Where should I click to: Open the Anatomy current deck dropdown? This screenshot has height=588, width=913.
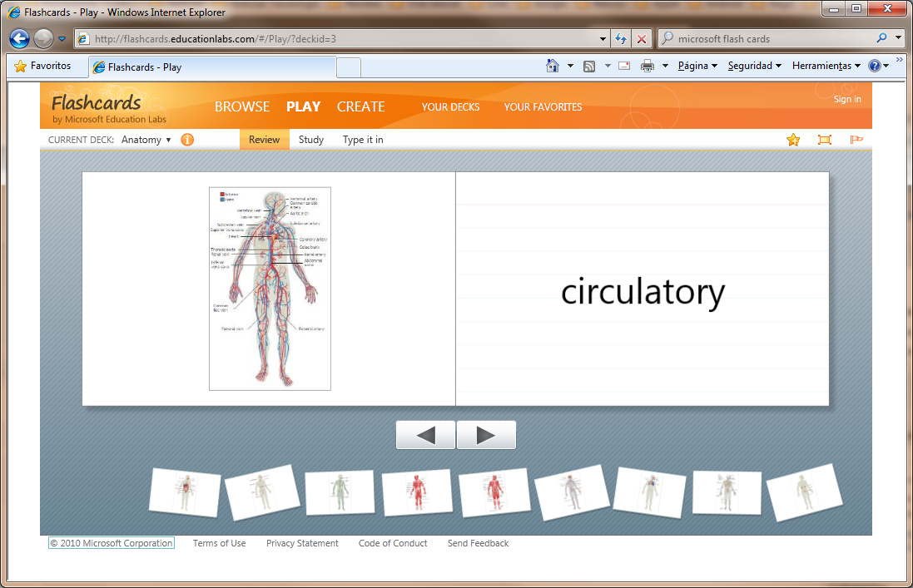[146, 140]
